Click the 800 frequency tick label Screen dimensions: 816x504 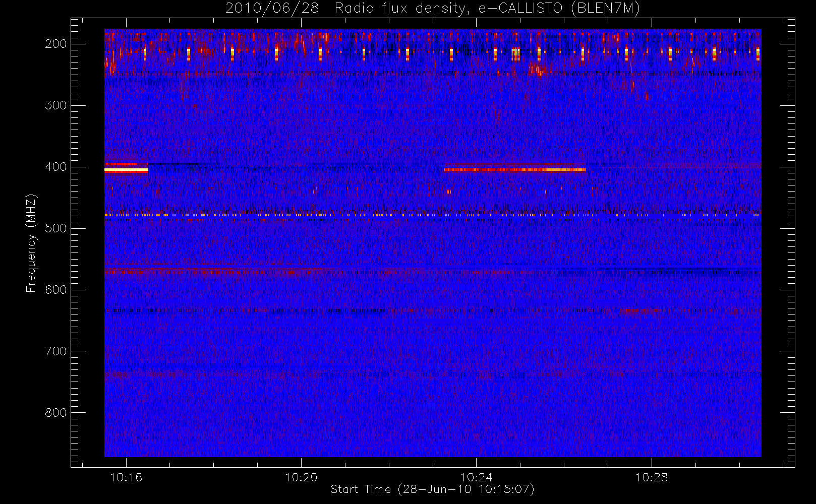pyautogui.click(x=56, y=413)
